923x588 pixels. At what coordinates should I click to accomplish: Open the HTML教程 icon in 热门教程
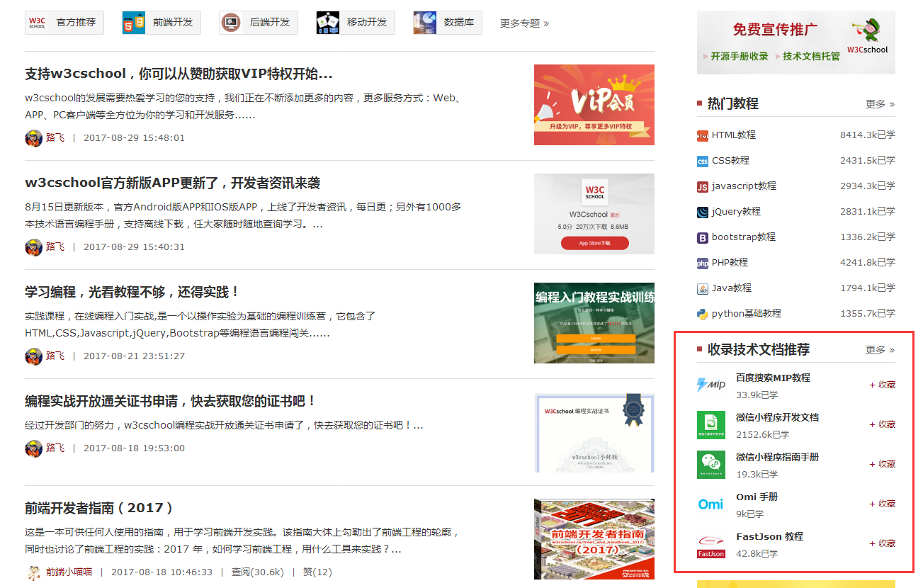(x=703, y=135)
